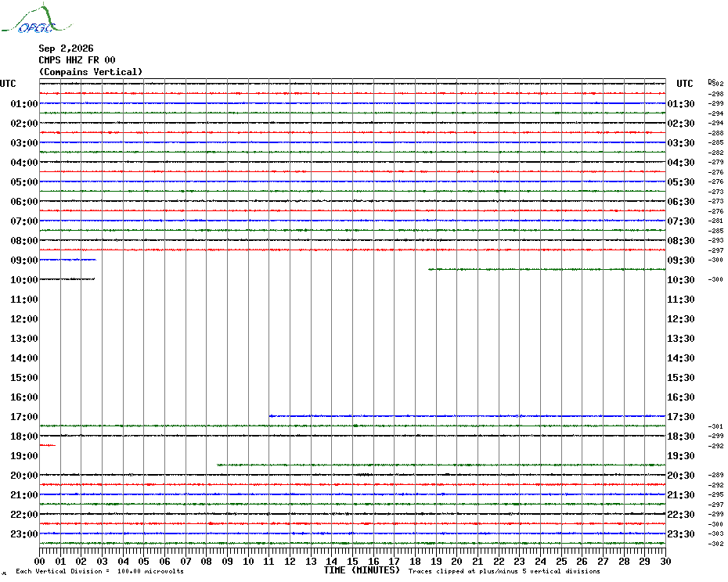The image size is (728, 582).
Task: Click the (Compains Vertical) subtitle
Action: pos(91,72)
